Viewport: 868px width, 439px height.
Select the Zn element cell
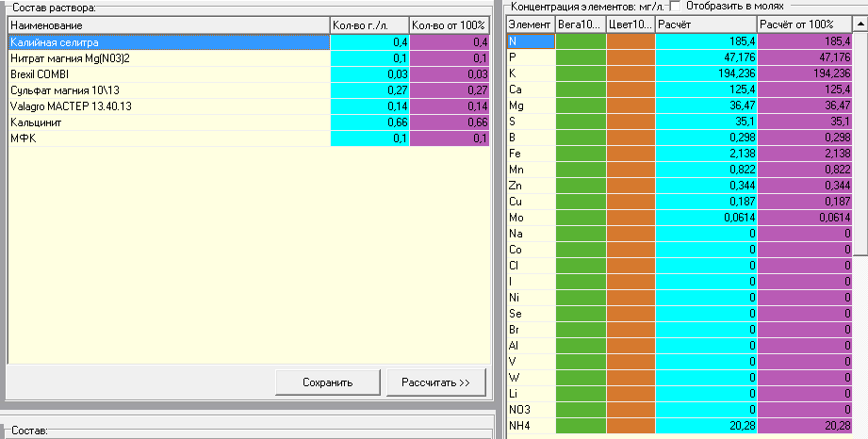click(x=531, y=186)
